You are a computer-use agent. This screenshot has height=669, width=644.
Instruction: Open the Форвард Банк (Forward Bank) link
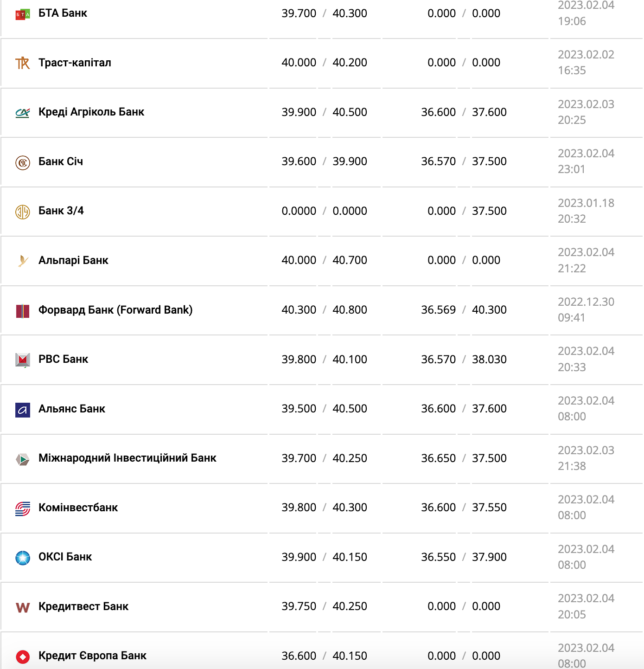[115, 309]
